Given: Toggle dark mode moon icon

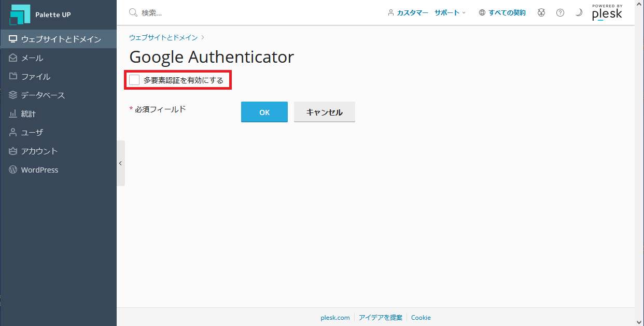Looking at the screenshot, I should click(579, 12).
